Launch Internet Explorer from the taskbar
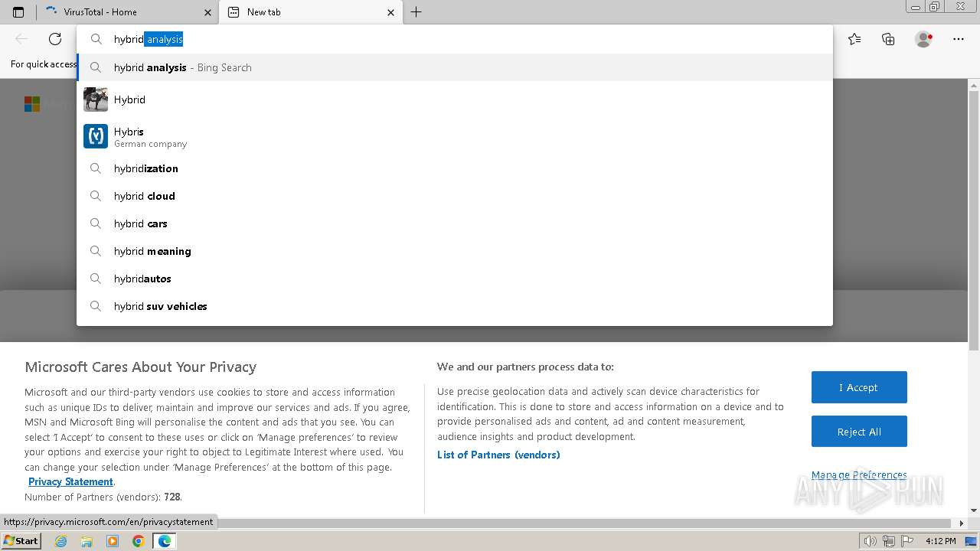 pos(61,541)
